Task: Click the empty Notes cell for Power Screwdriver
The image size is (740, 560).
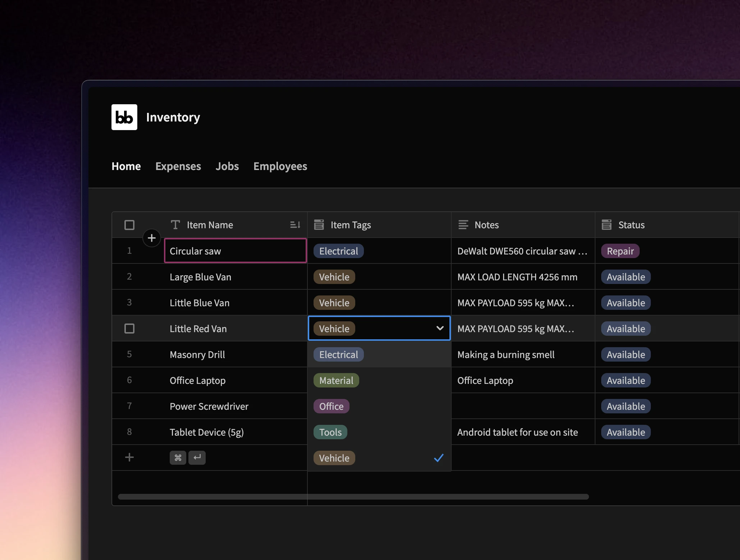Action: (523, 406)
